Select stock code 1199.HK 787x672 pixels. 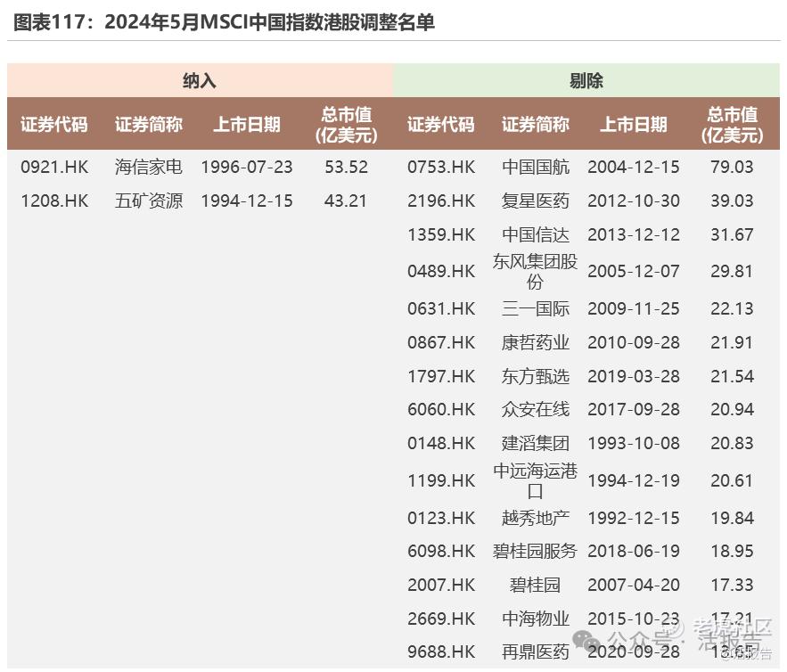coord(441,480)
